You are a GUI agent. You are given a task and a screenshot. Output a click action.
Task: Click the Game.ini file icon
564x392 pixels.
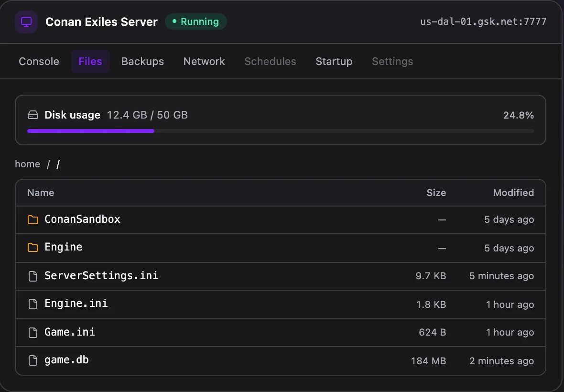click(33, 332)
